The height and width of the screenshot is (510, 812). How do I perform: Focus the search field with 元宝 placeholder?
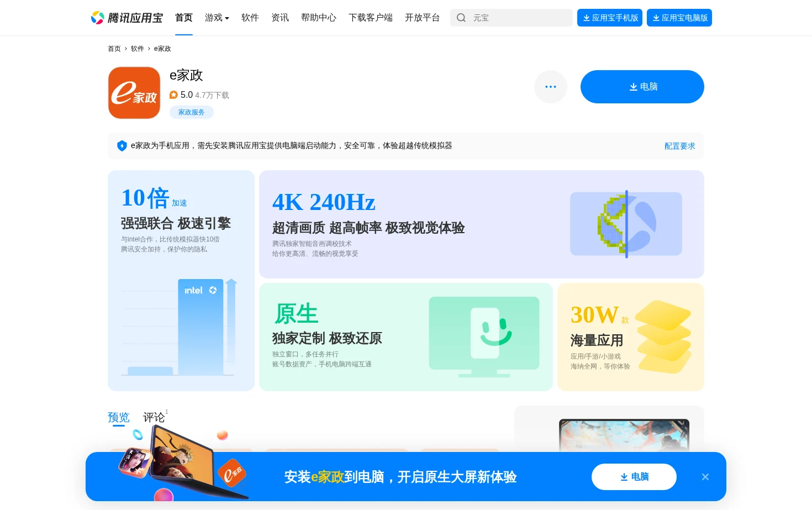(x=512, y=18)
